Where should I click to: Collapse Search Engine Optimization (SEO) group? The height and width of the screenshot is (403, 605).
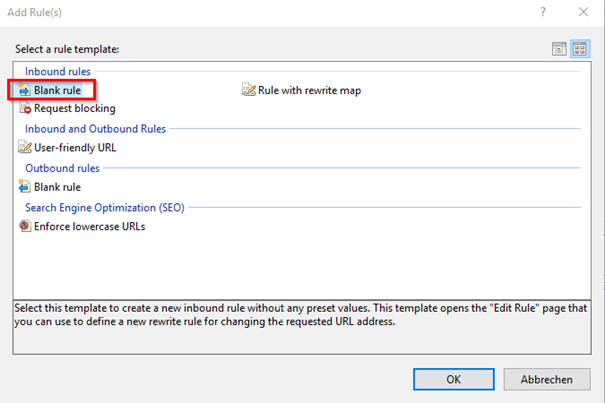click(104, 207)
